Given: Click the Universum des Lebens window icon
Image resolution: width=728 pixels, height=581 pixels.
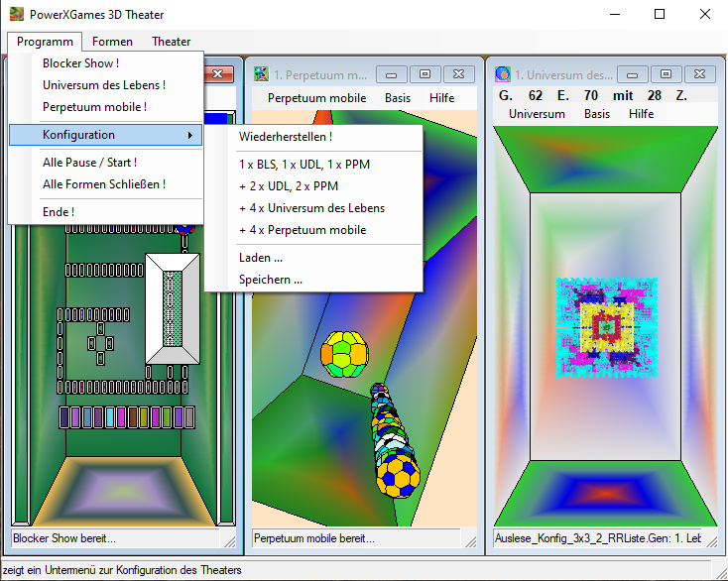Looking at the screenshot, I should coord(502,74).
